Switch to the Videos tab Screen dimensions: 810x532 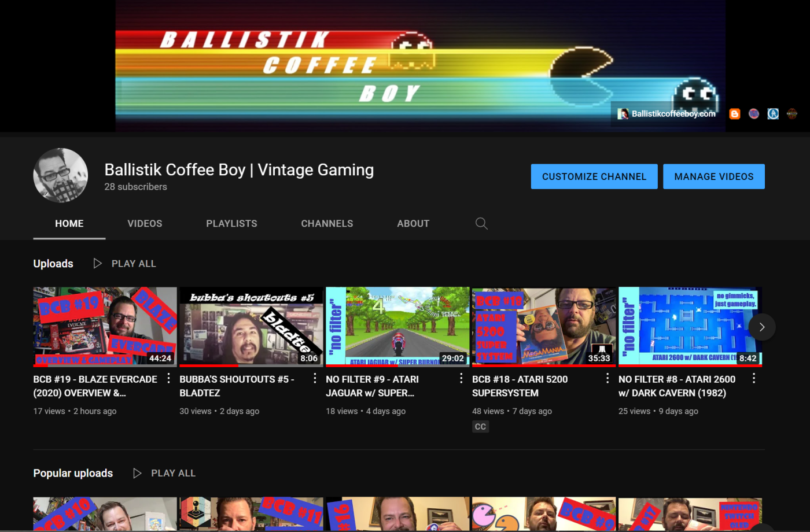pyautogui.click(x=145, y=224)
